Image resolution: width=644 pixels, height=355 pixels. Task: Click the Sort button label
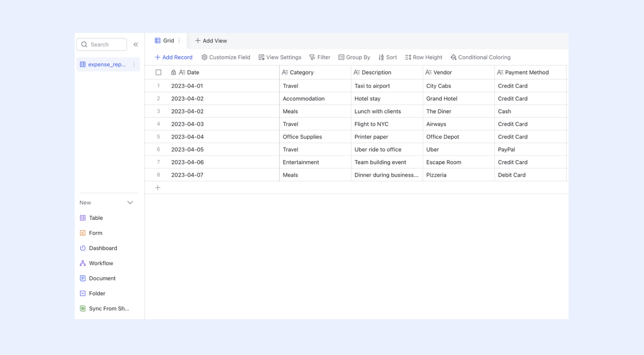pos(392,57)
